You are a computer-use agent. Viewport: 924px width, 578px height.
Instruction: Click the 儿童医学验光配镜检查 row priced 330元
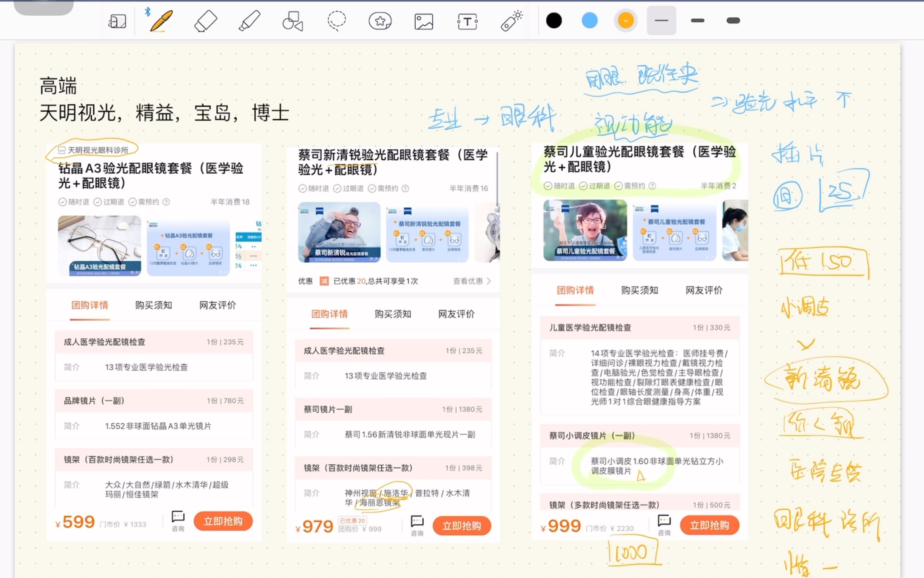click(640, 328)
